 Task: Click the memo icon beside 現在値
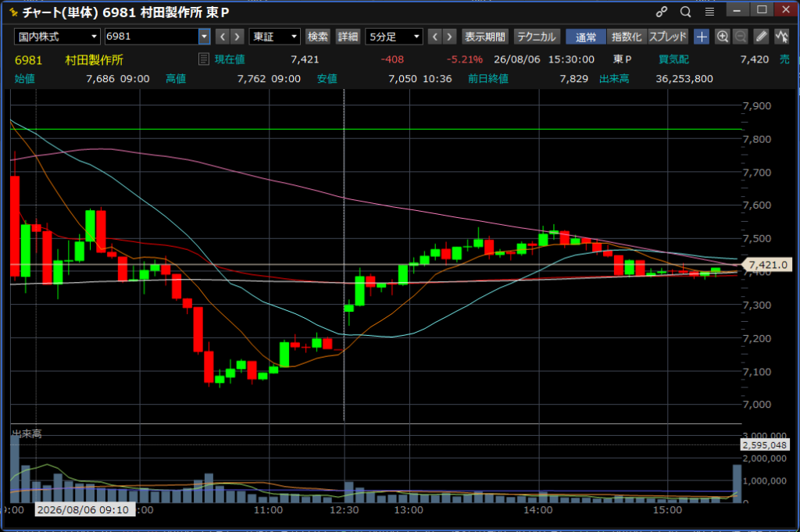click(204, 59)
